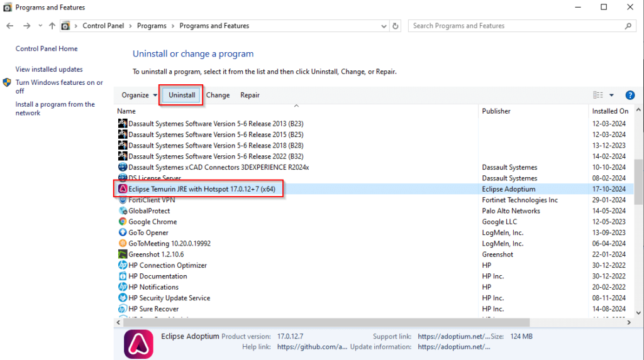Image resolution: width=644 pixels, height=360 pixels.
Task: Open the Organize dropdown menu
Action: 139,95
